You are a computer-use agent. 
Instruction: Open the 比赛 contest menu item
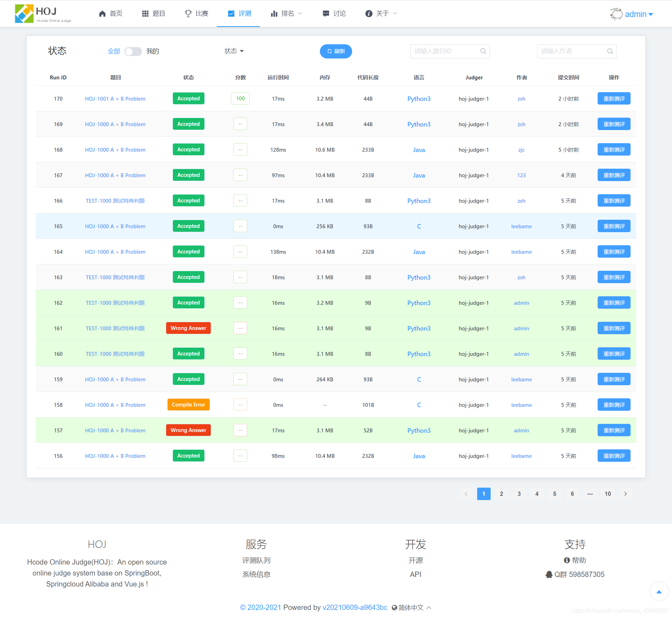point(197,13)
